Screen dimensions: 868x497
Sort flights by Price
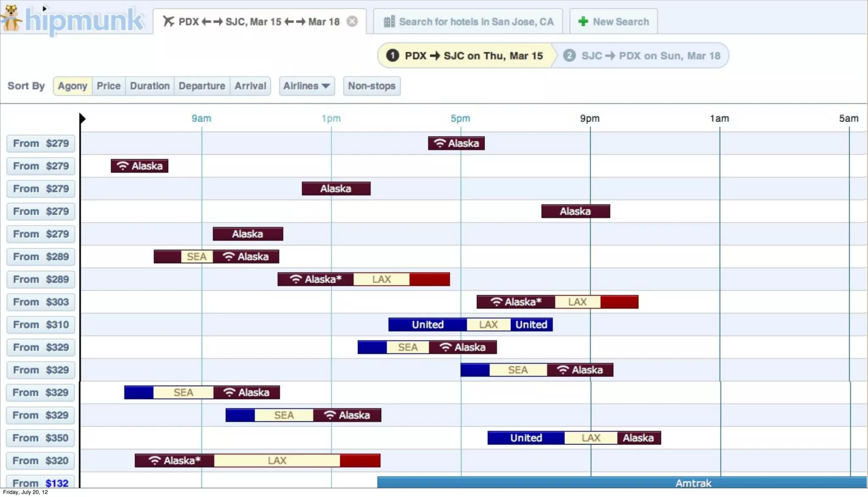point(108,86)
